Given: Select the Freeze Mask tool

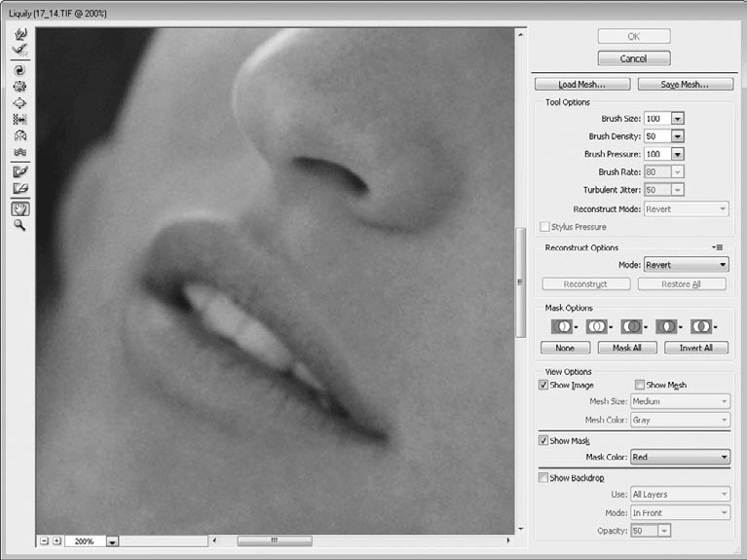Looking at the screenshot, I should tap(20, 172).
